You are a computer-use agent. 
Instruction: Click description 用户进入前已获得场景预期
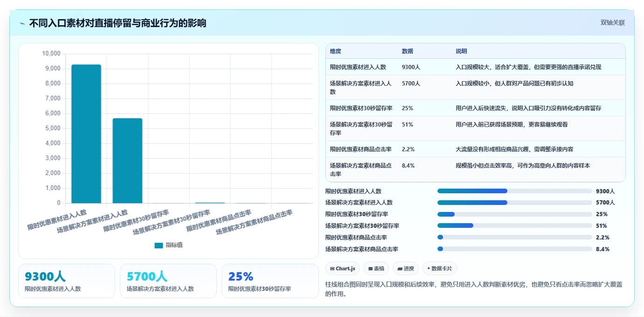[489, 125]
